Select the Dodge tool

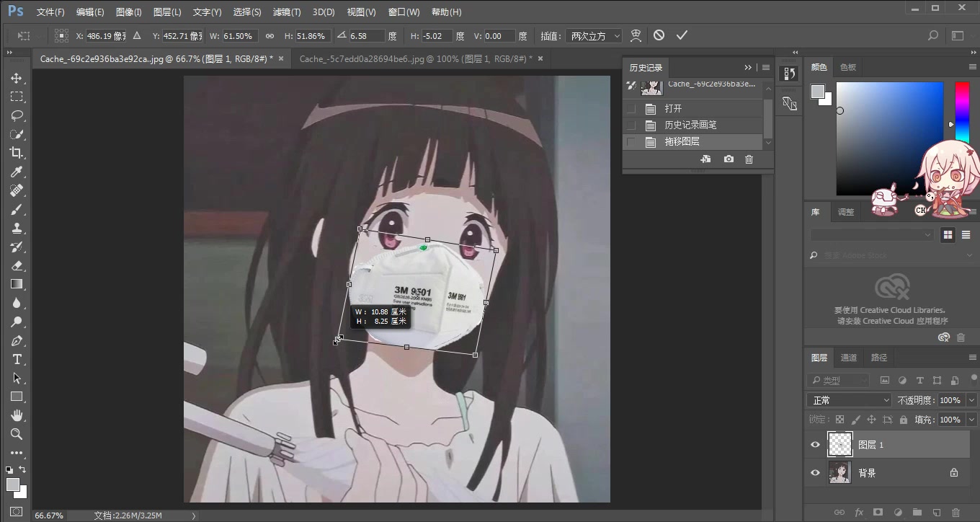pyautogui.click(x=17, y=322)
